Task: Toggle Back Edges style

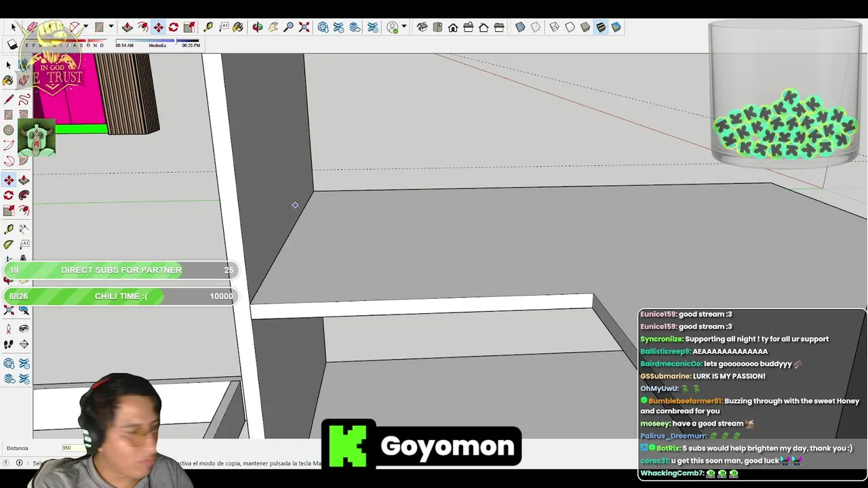Action: click(x=536, y=27)
